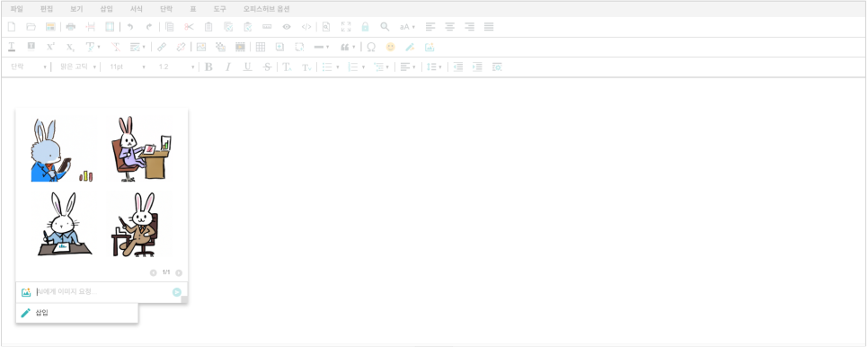The width and height of the screenshot is (868, 347).
Task: Toggle the lock icon
Action: click(x=366, y=27)
